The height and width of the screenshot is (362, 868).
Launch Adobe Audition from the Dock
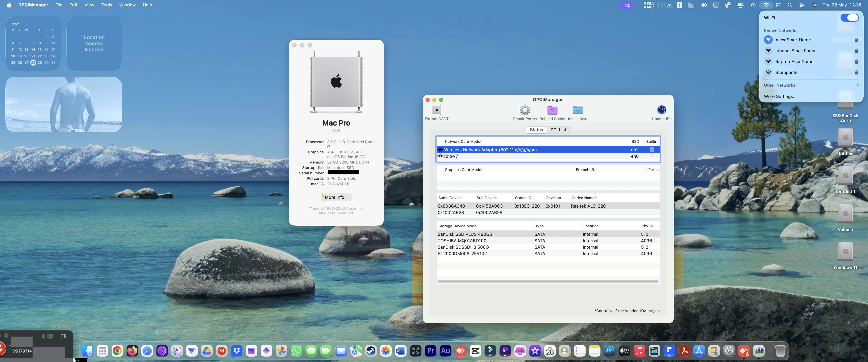(445, 351)
